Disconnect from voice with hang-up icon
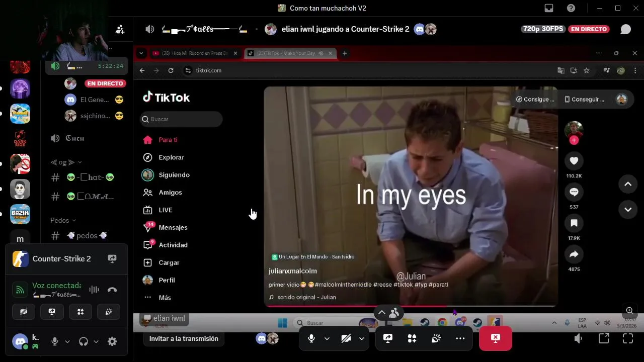The width and height of the screenshot is (644, 362). coord(112,290)
